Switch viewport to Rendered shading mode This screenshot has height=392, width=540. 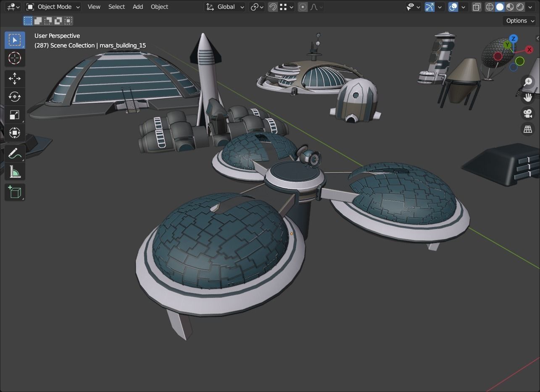(520, 7)
